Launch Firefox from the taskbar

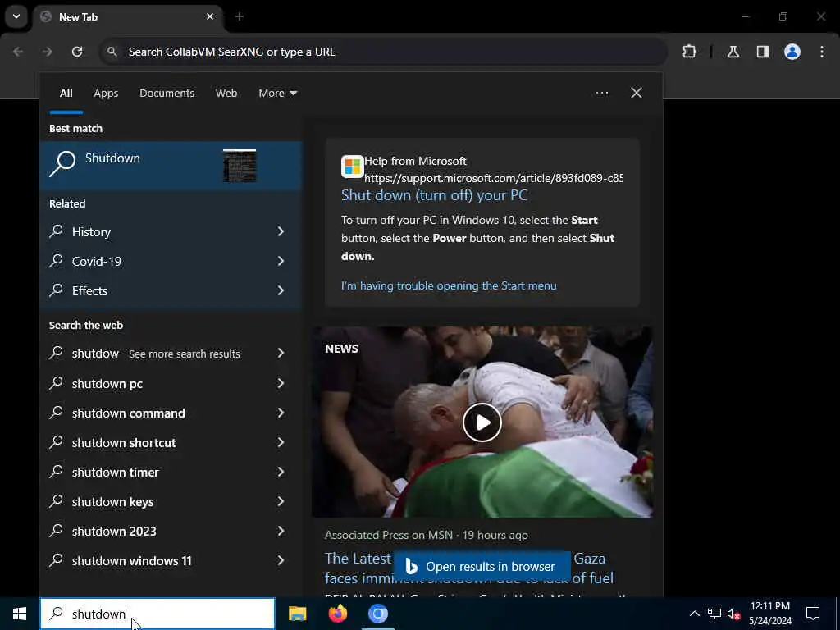click(x=337, y=614)
